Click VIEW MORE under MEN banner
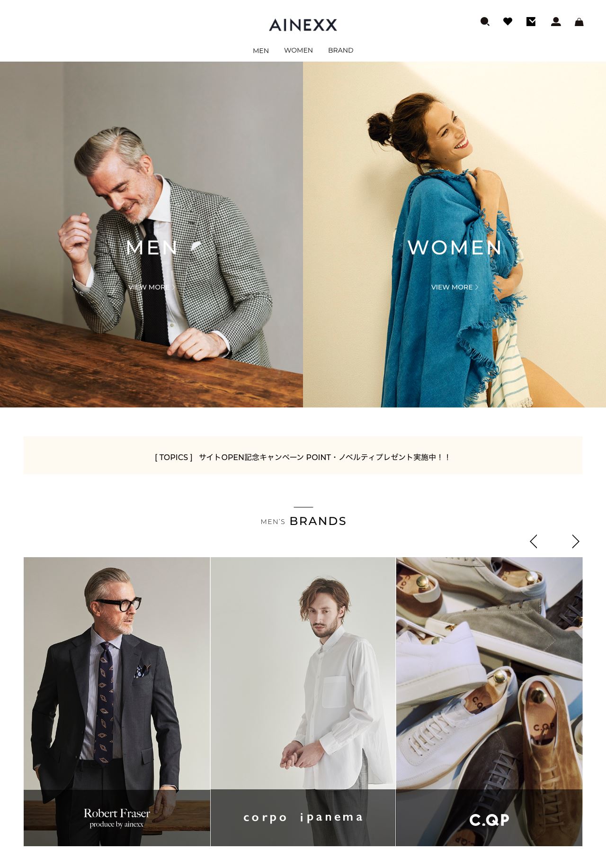 pyautogui.click(x=151, y=287)
